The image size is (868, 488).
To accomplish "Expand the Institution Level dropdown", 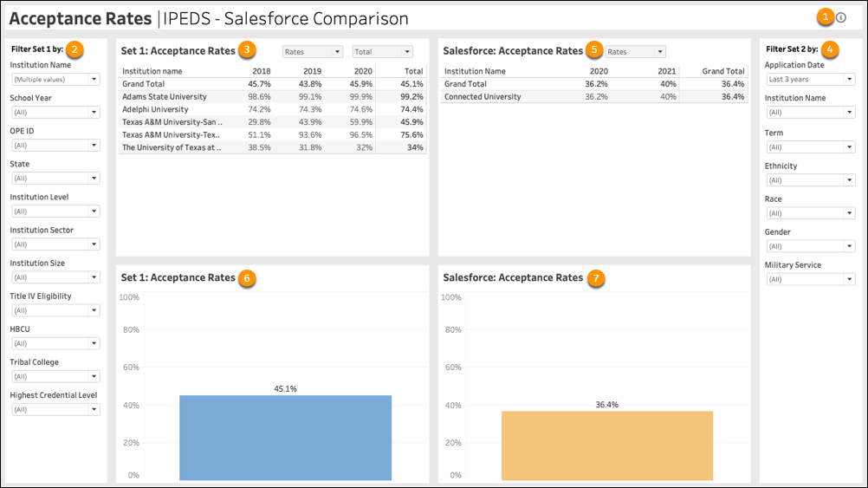I will click(x=55, y=211).
